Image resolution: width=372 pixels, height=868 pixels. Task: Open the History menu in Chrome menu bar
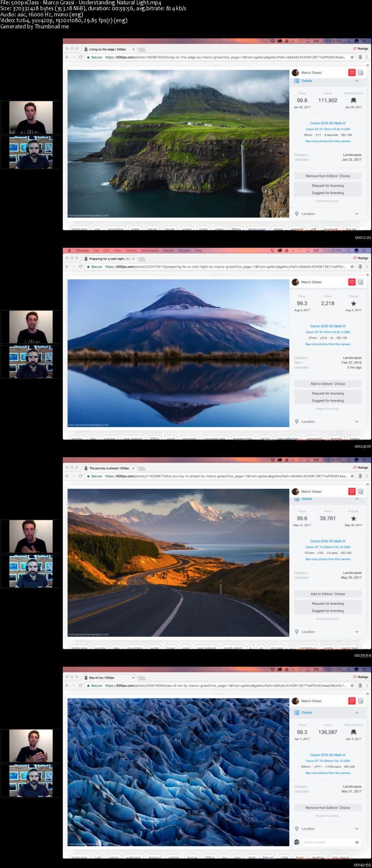131,251
